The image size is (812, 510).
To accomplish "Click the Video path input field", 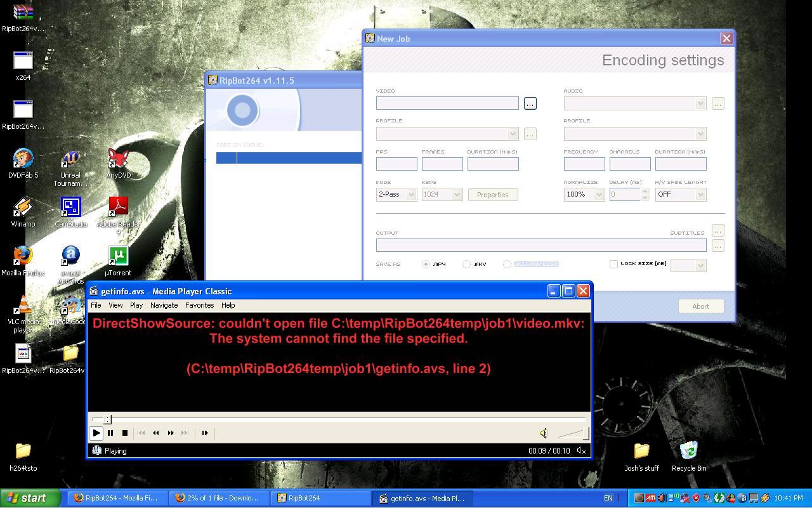I will pyautogui.click(x=447, y=103).
